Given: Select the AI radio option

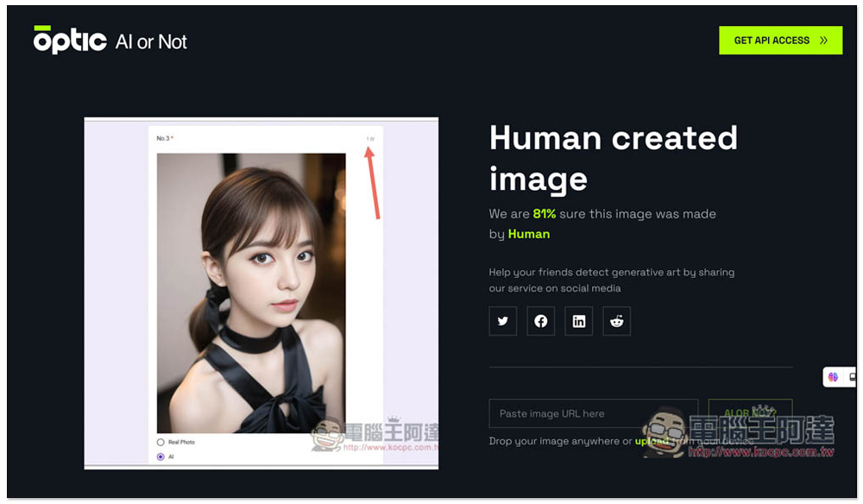Looking at the screenshot, I should [x=161, y=457].
